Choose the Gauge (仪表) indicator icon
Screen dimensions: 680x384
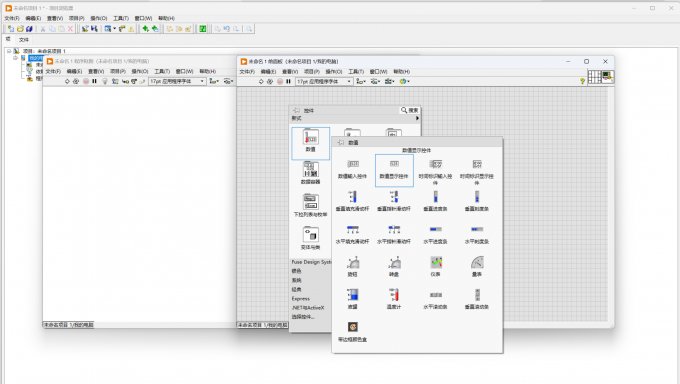pos(435,262)
